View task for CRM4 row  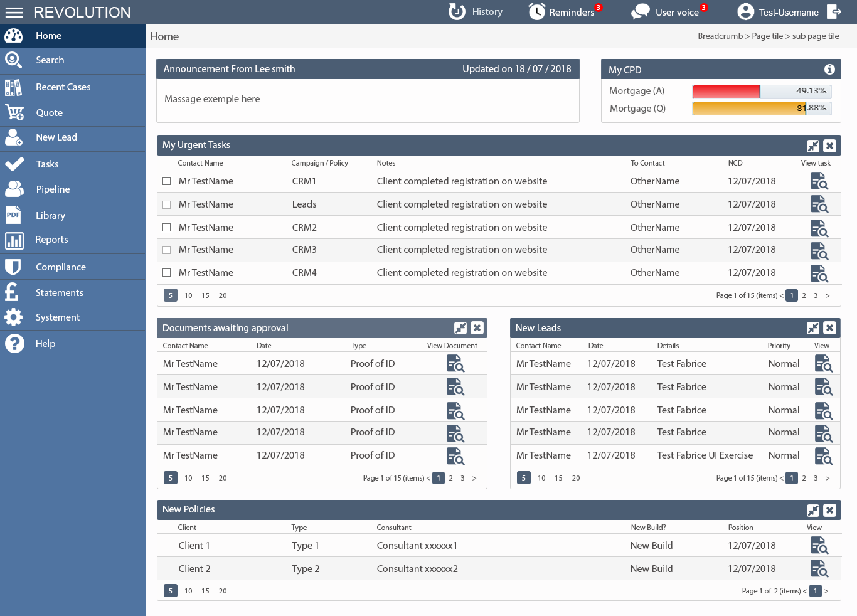pos(819,273)
